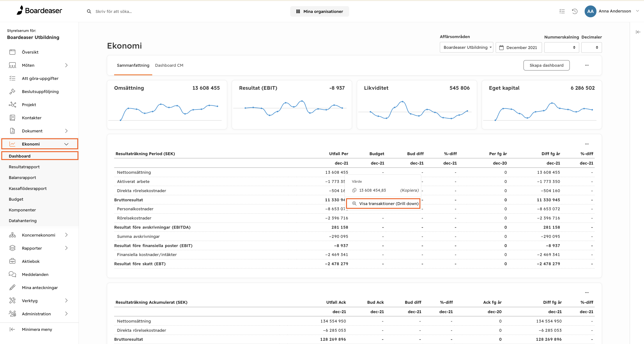Viewport: 644px width, 344px height.
Task: Open Kassaflödesrapport in Ekonomi submenu
Action: tap(28, 188)
